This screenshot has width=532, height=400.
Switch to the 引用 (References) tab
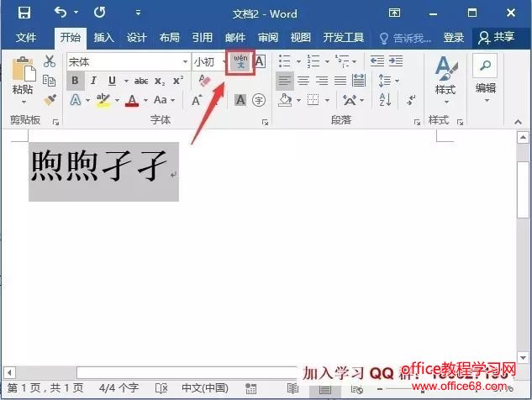click(x=203, y=37)
